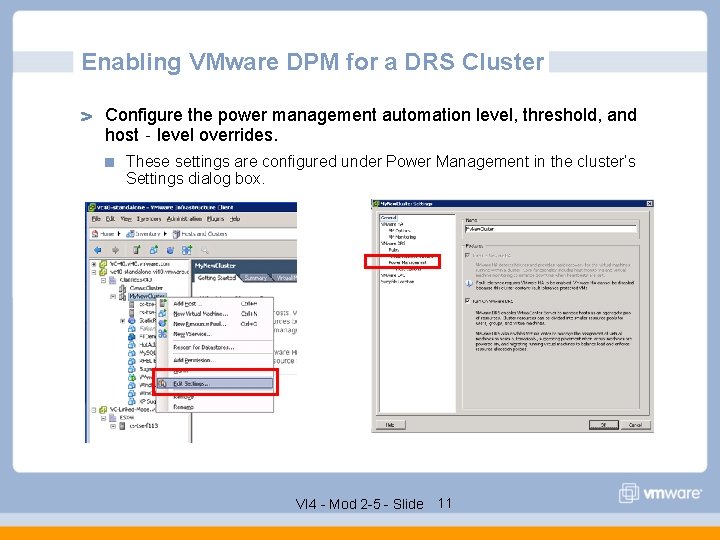Collapse the ESX datacenter node under VC-Linked-Mode

click(103, 418)
